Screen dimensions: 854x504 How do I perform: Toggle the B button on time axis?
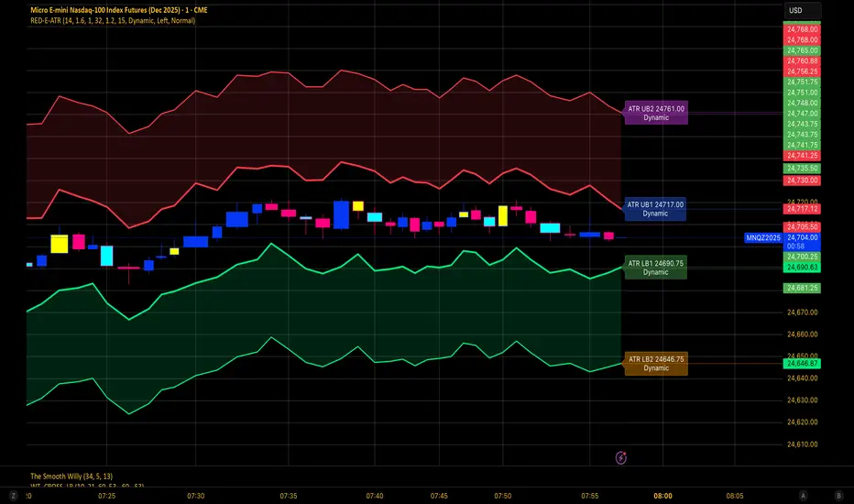pyautogui.click(x=838, y=496)
